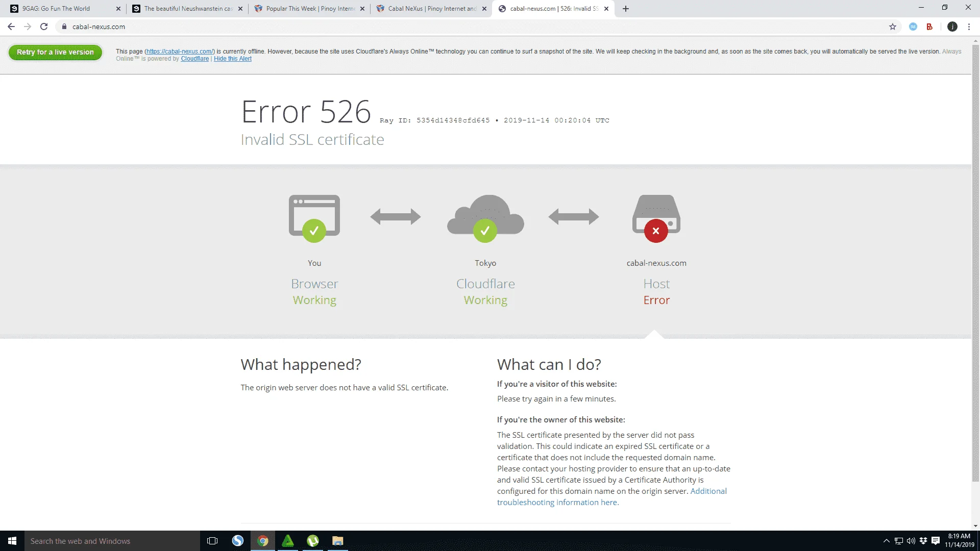
Task: Show hidden system tray icons
Action: click(x=887, y=541)
